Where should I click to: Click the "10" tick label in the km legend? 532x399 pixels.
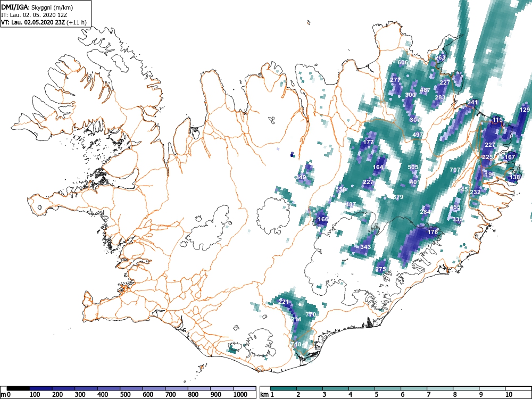pyautogui.click(x=509, y=395)
